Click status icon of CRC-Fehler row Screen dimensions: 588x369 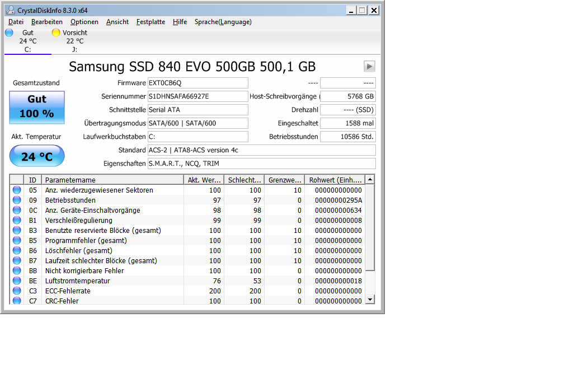point(17,300)
